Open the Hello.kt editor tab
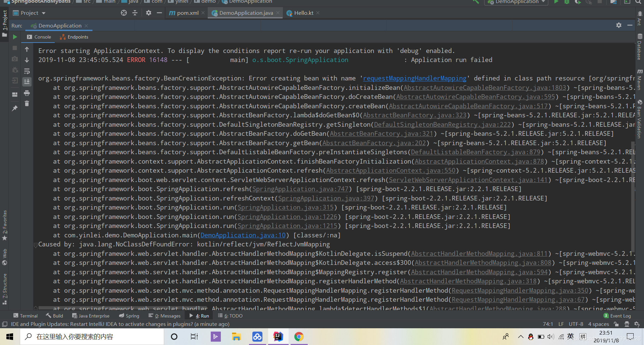644x345 pixels. (302, 13)
